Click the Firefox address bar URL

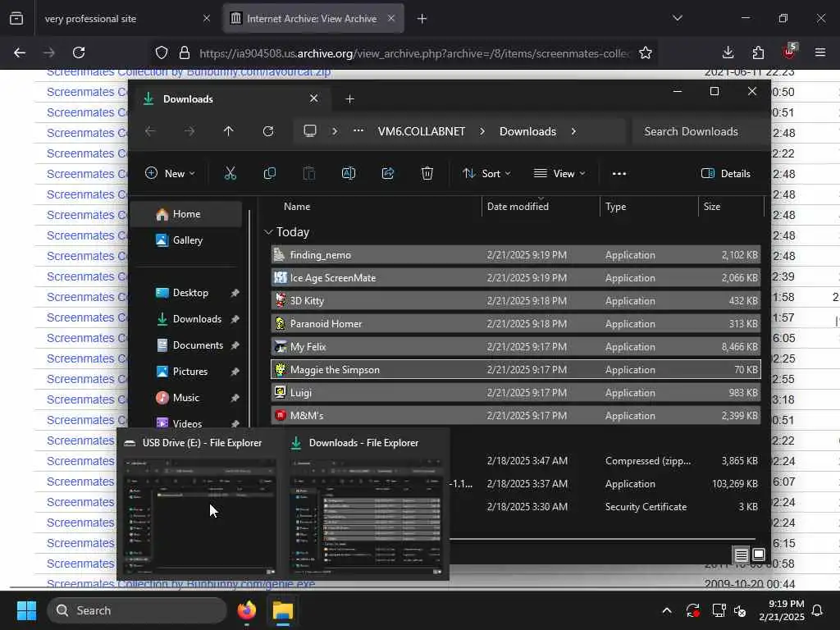414,53
